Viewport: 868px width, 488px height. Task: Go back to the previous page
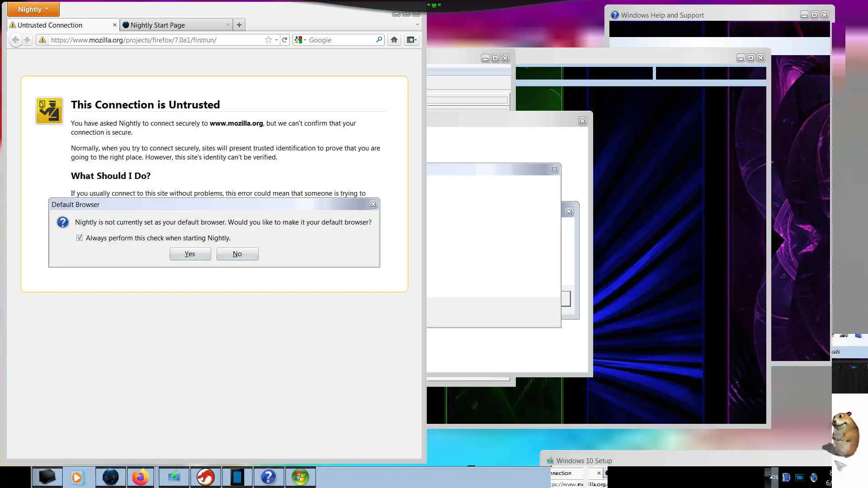click(x=16, y=40)
